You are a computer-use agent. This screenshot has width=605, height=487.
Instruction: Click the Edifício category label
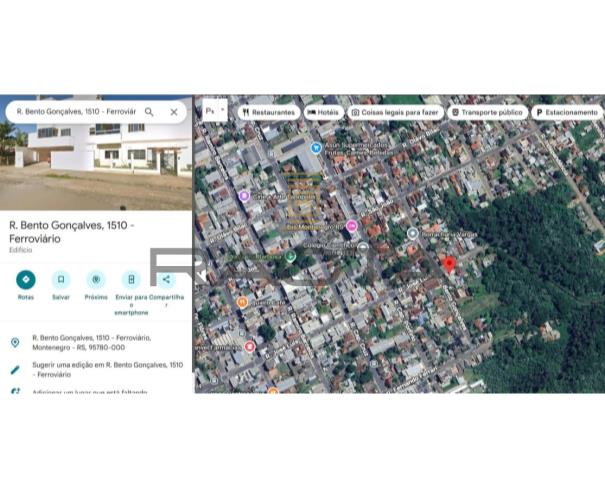(x=21, y=250)
